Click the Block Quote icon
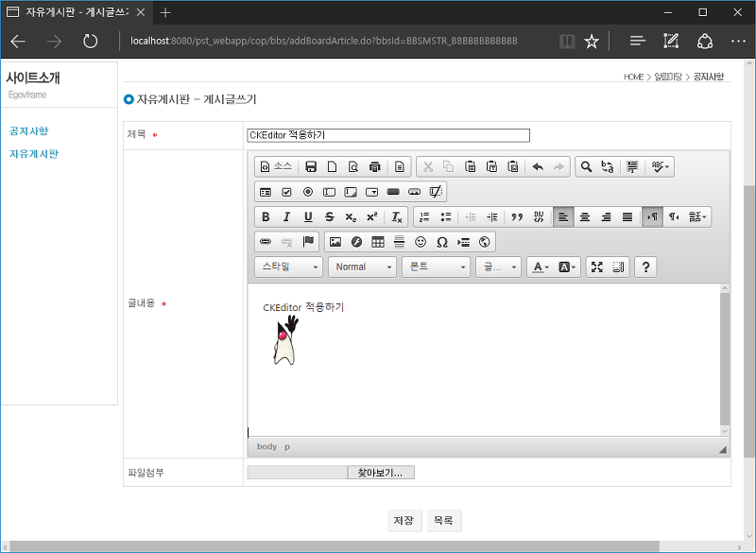 tap(517, 217)
